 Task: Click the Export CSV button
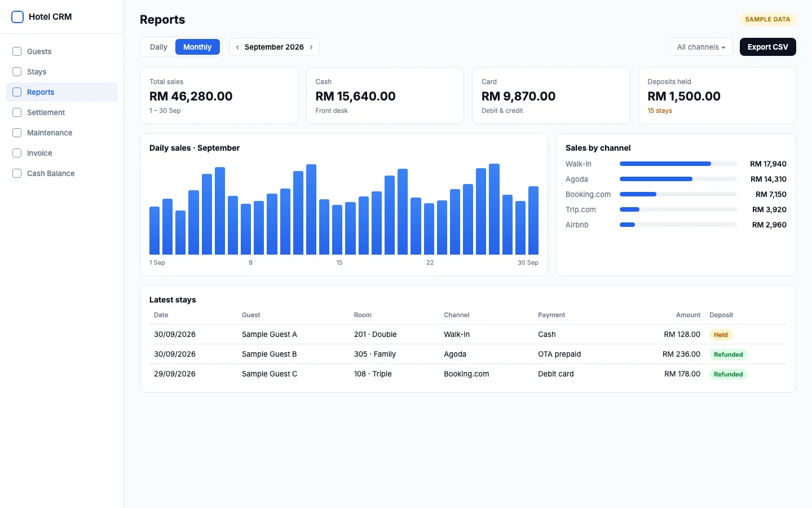(x=767, y=47)
